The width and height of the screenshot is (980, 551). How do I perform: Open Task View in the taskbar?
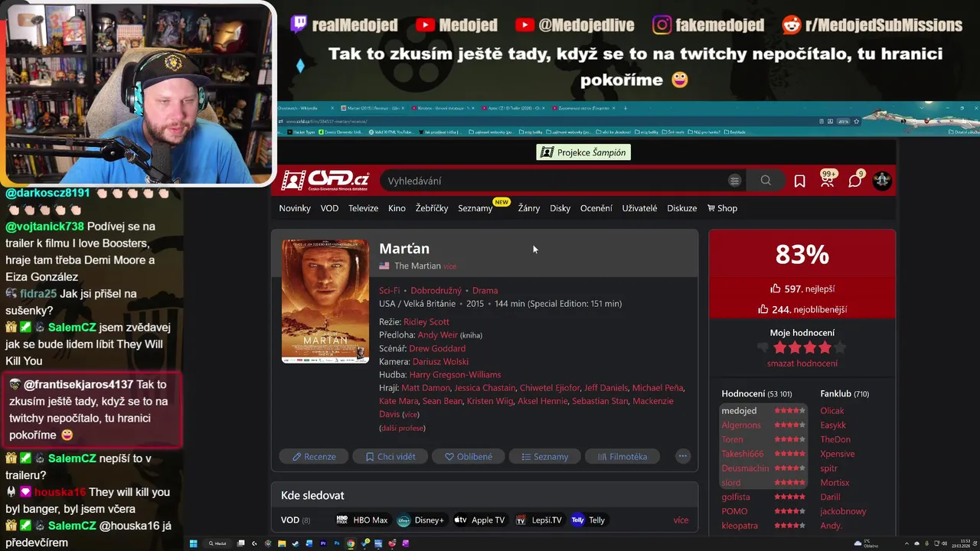[x=240, y=543]
